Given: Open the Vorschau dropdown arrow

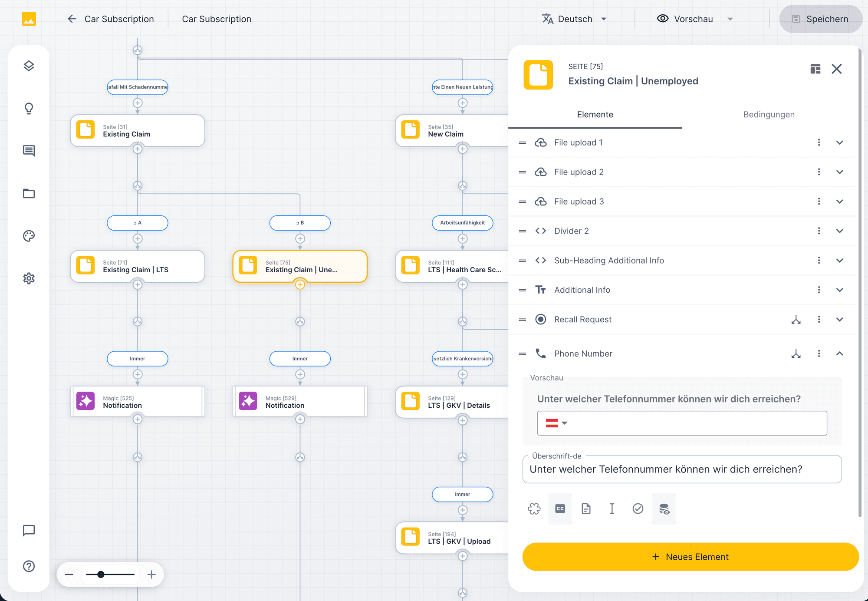Looking at the screenshot, I should point(730,19).
